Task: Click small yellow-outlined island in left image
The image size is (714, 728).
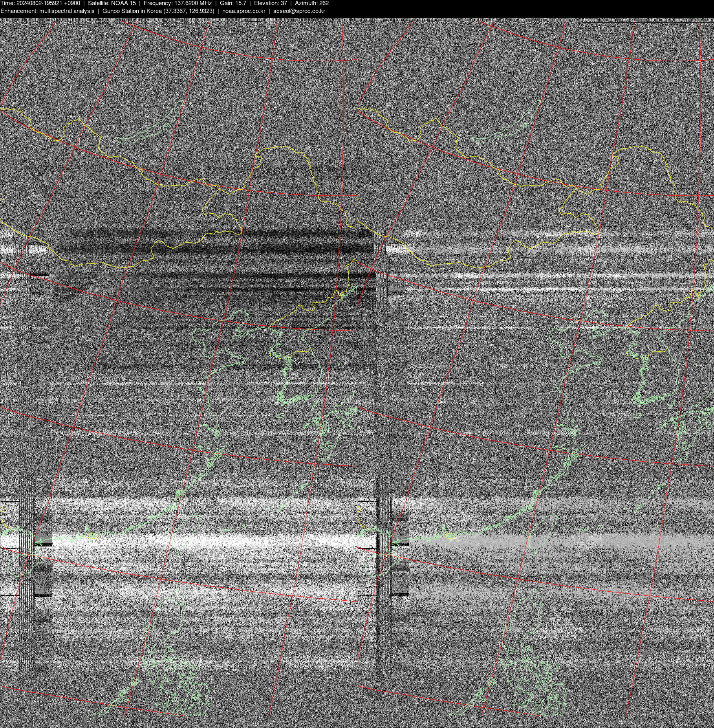Action: coord(93,535)
